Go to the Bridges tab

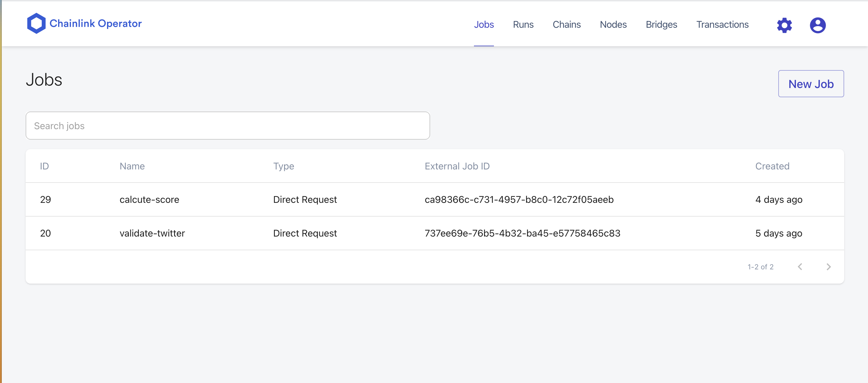tap(661, 24)
